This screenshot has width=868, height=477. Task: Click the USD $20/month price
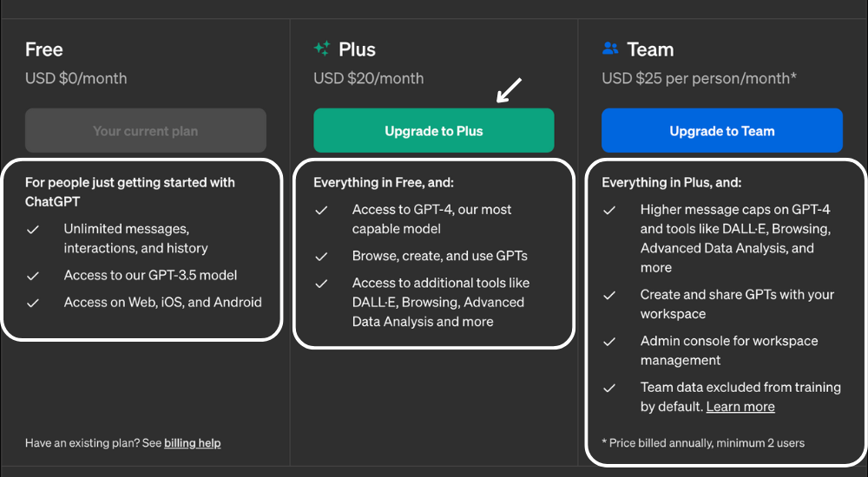pyautogui.click(x=369, y=78)
